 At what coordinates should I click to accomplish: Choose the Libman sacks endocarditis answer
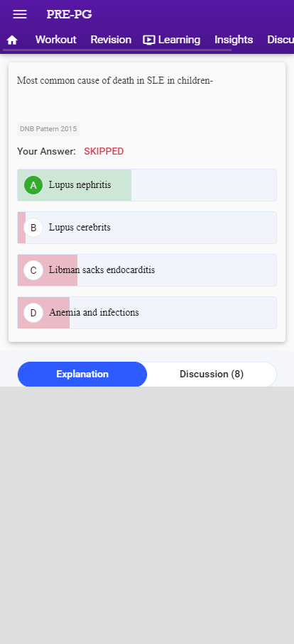click(x=147, y=270)
